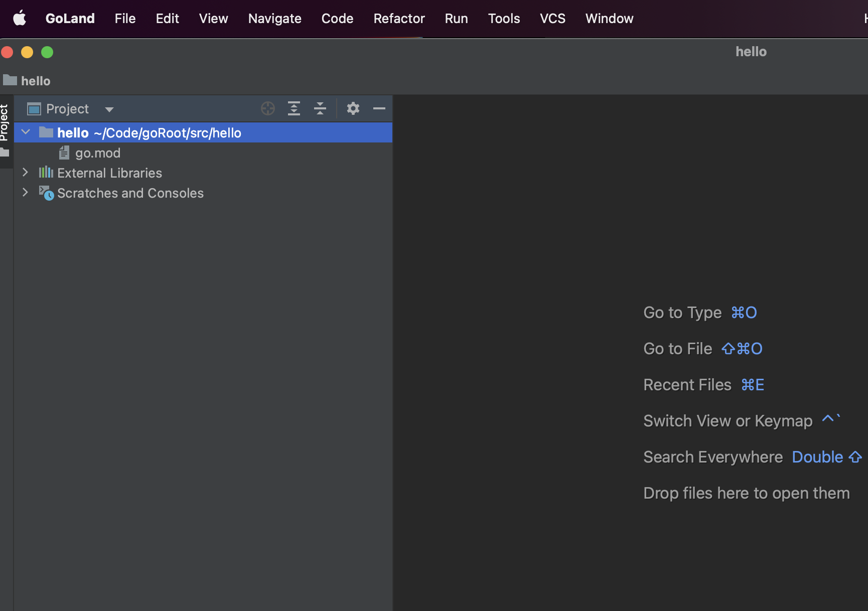
Task: Open the Run menu
Action: tap(456, 19)
